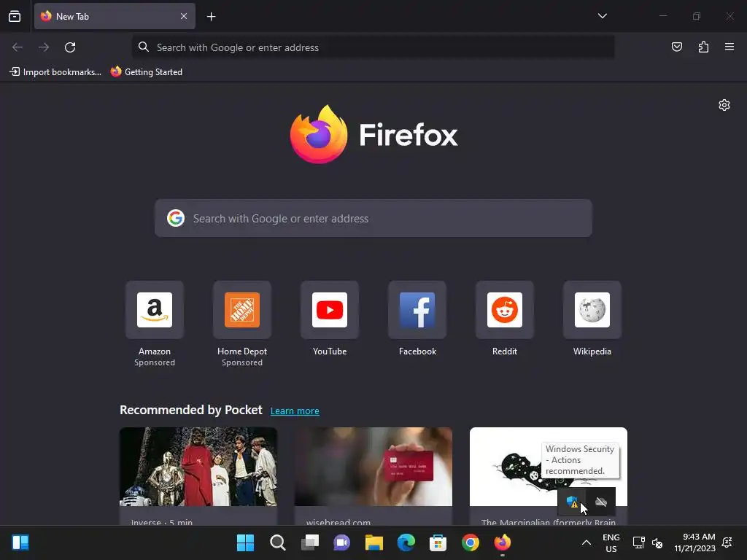Open the Windows Start menu

(x=245, y=542)
